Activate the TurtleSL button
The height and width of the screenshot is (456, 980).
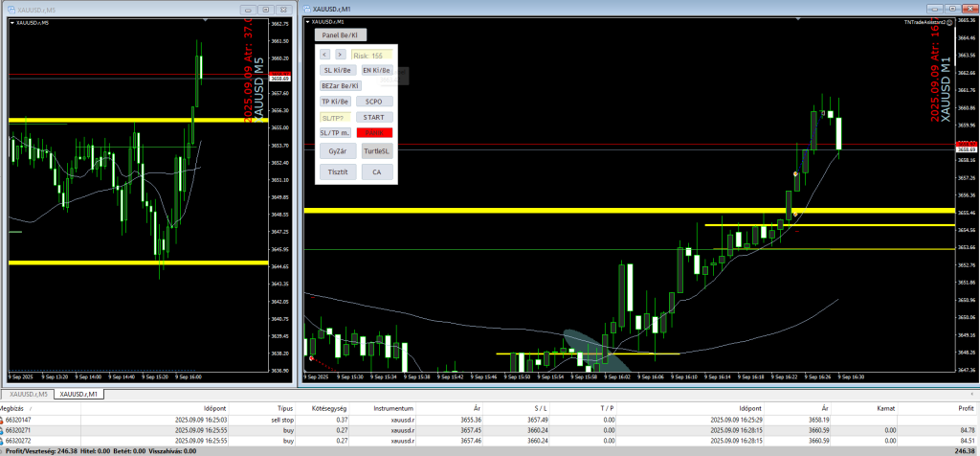[x=376, y=151]
